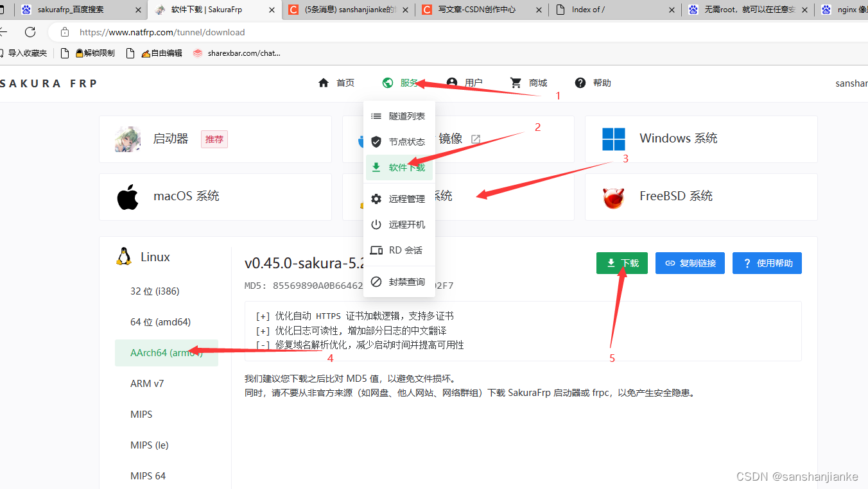The width and height of the screenshot is (868, 489).
Task: Select 远程开机 from the dropdown menu
Action: 399,225
